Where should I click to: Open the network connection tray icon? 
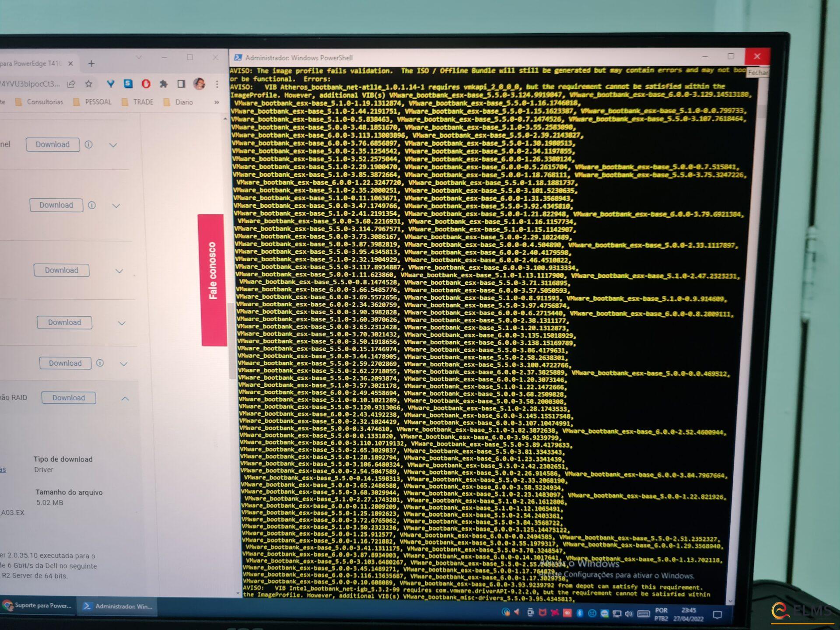(x=617, y=614)
